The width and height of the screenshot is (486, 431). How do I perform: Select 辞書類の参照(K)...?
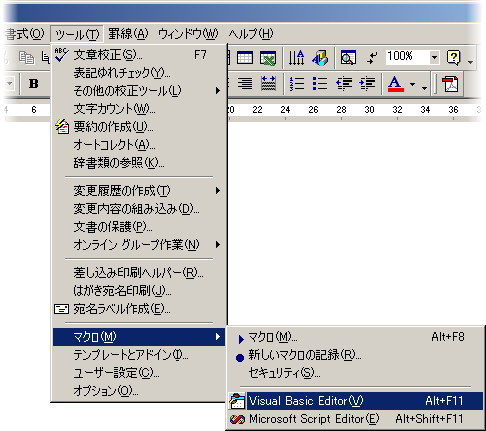139,163
